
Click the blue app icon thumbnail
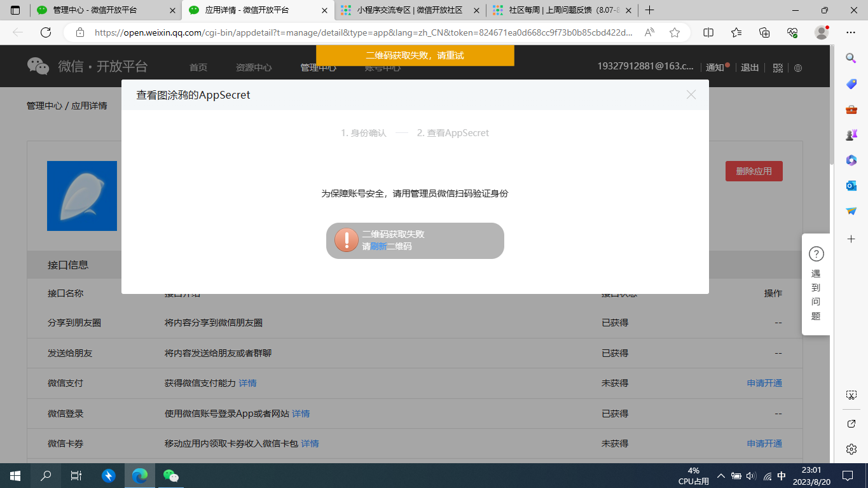pyautogui.click(x=82, y=196)
